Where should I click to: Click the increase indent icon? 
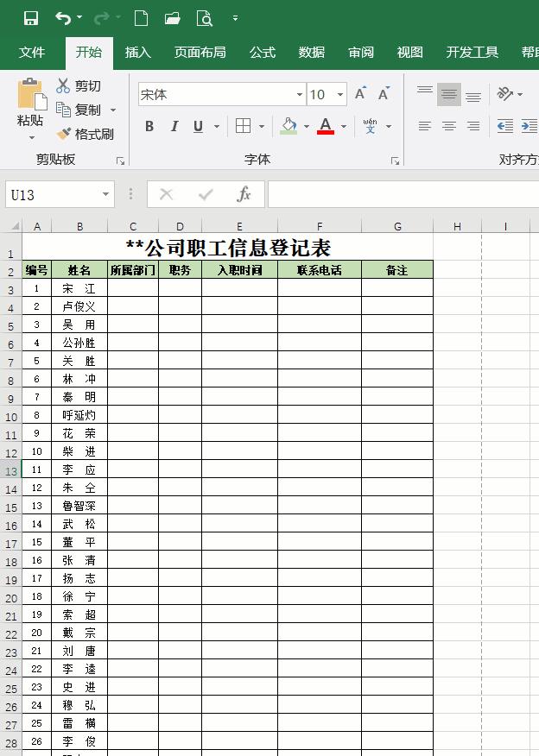[x=529, y=126]
